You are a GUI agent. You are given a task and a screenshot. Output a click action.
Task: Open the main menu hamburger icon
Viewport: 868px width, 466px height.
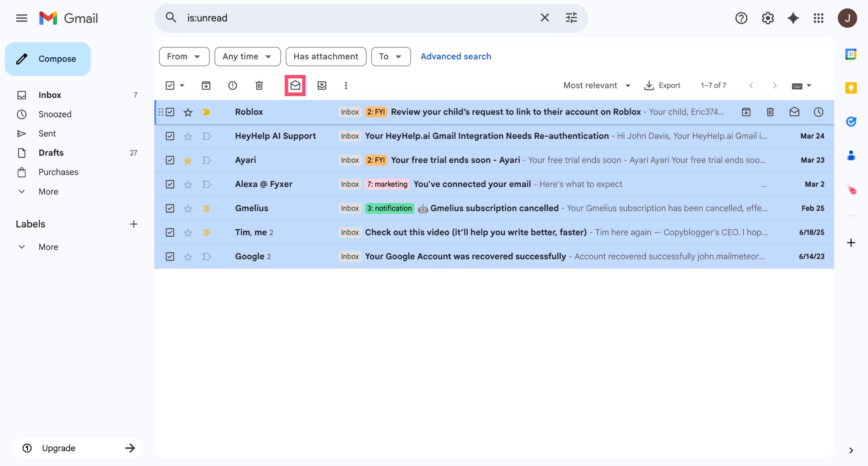[x=21, y=18]
